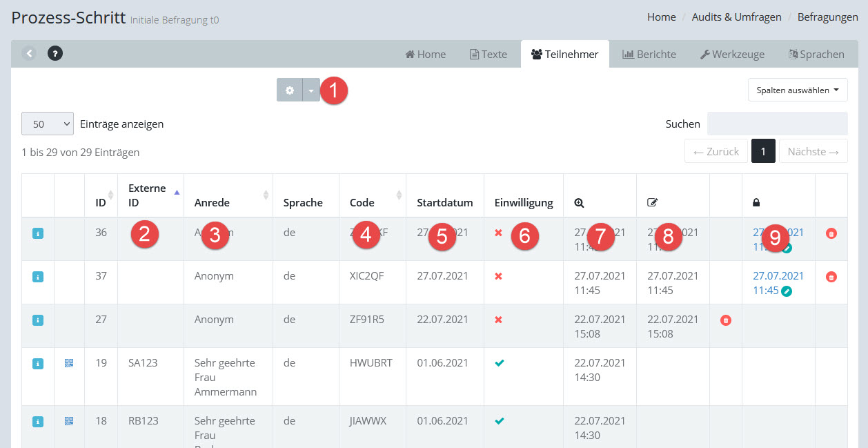Image resolution: width=868 pixels, height=448 pixels.
Task: Open the Werkzeuge tab
Action: tap(733, 54)
